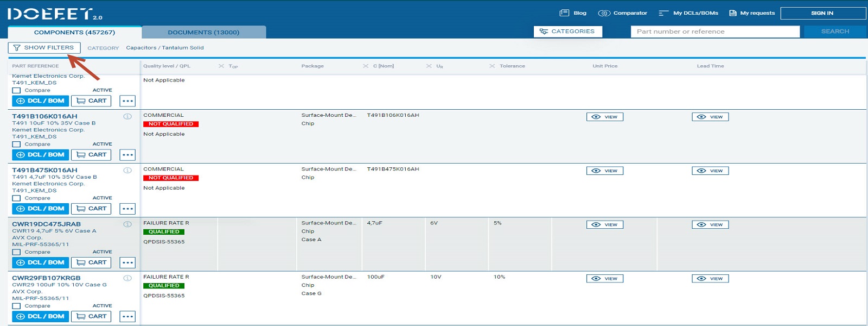Screen dimensions: 868x326
Task: Click the SIGN IN button
Action: (x=822, y=13)
